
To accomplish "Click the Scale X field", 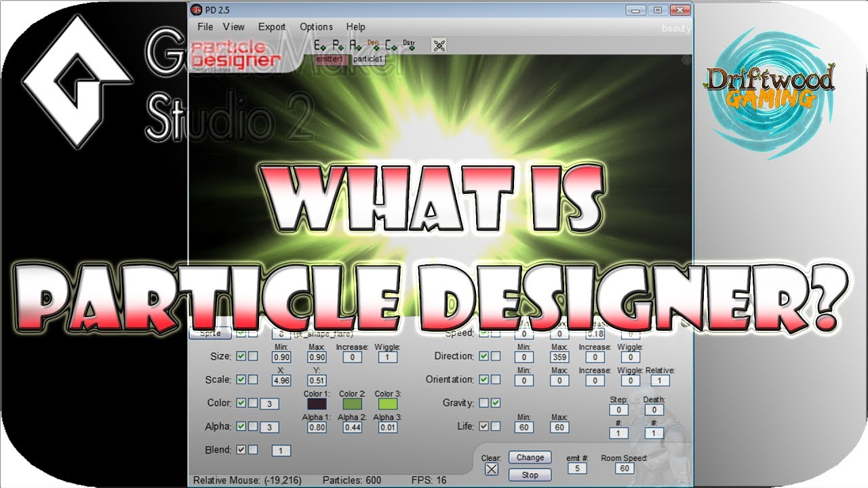I will tap(281, 380).
